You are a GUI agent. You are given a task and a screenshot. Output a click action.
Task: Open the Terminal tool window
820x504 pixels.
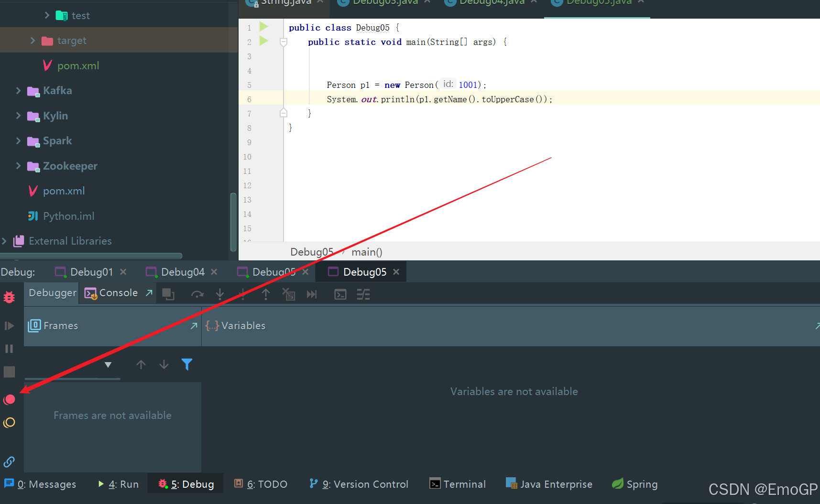point(458,484)
